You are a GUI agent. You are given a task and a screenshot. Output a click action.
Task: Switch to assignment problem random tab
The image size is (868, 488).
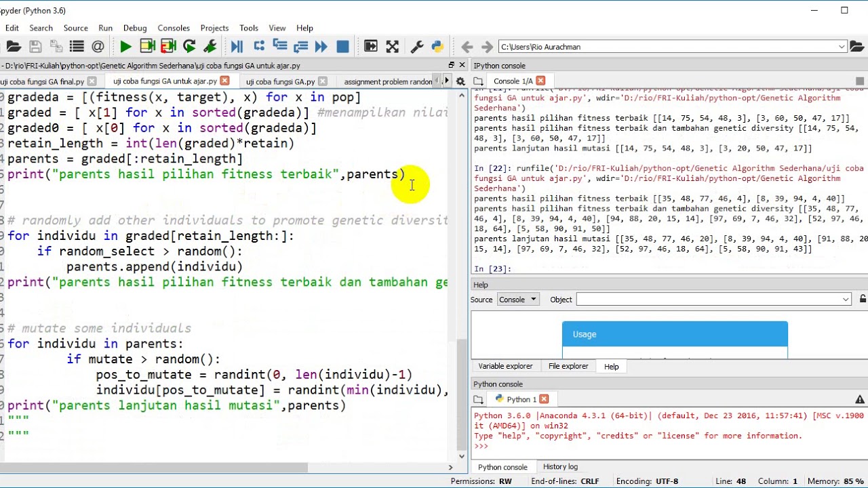tap(388, 81)
